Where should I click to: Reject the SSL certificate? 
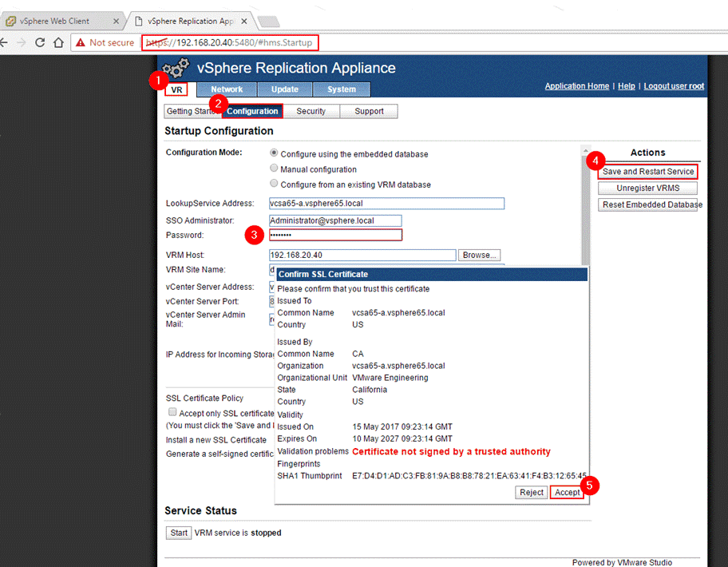coord(532,493)
